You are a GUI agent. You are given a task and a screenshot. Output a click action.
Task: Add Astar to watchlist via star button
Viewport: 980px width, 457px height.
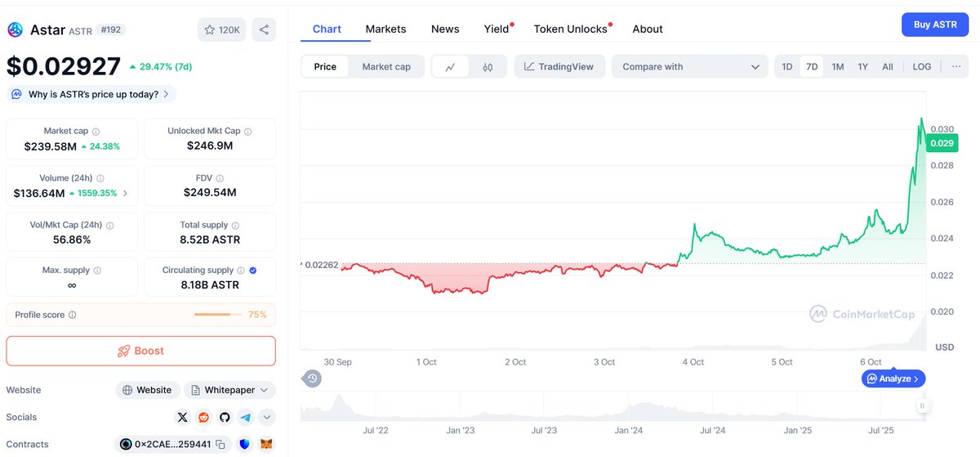coord(221,29)
